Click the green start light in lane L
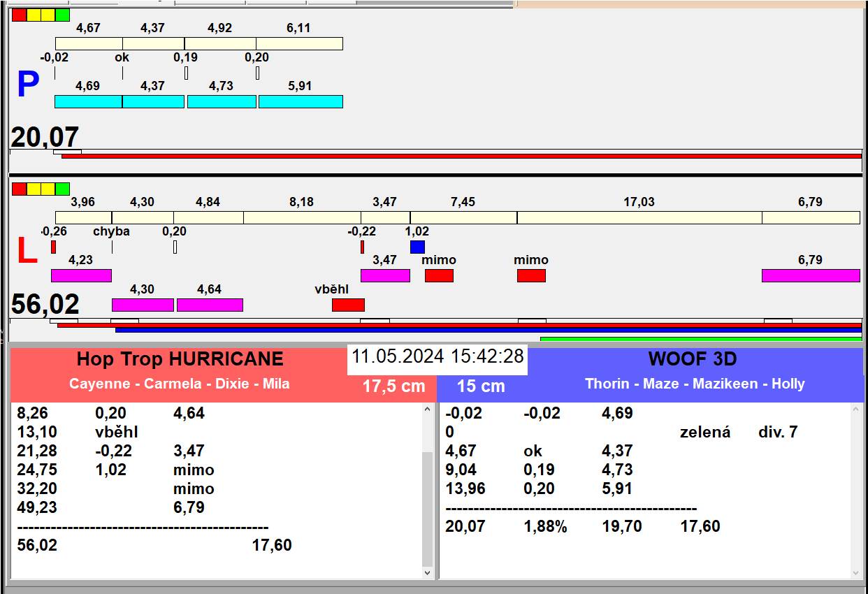Viewport: 868px width, 594px height. coord(62,189)
